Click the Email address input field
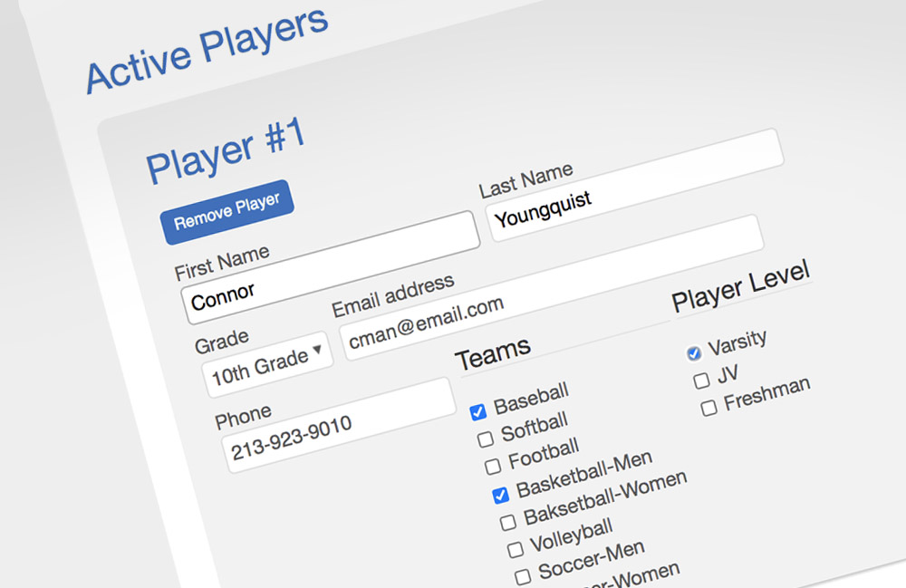 pyautogui.click(x=552, y=287)
